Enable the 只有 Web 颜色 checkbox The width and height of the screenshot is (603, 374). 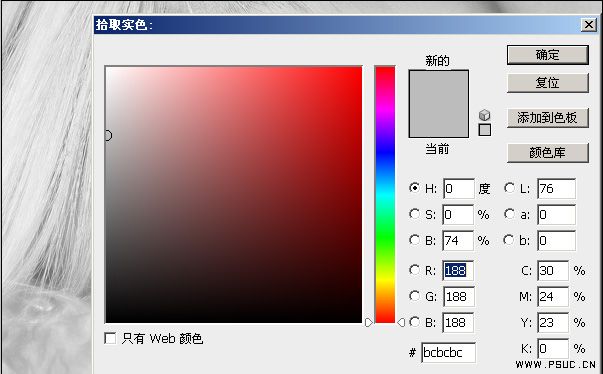110,338
